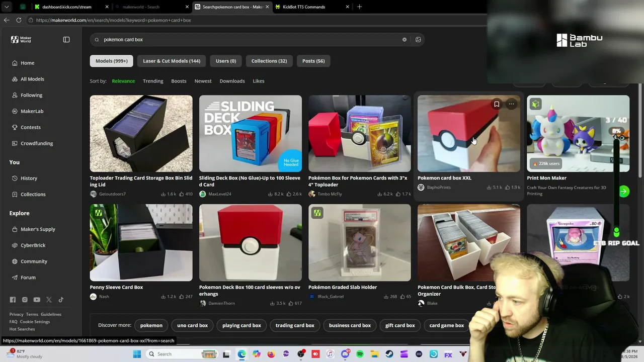This screenshot has width=644, height=362.
Task: Open the Windows Start menu
Action: coord(137,354)
